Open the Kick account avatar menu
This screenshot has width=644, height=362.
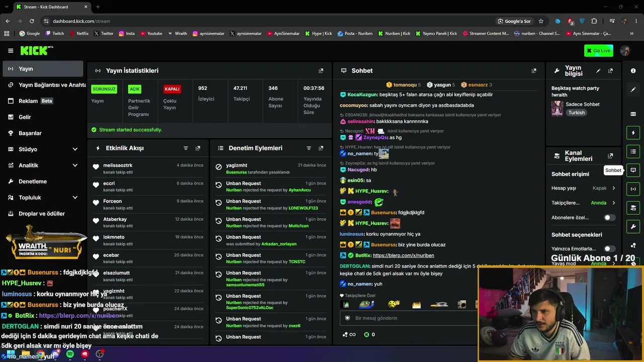pos(625,50)
